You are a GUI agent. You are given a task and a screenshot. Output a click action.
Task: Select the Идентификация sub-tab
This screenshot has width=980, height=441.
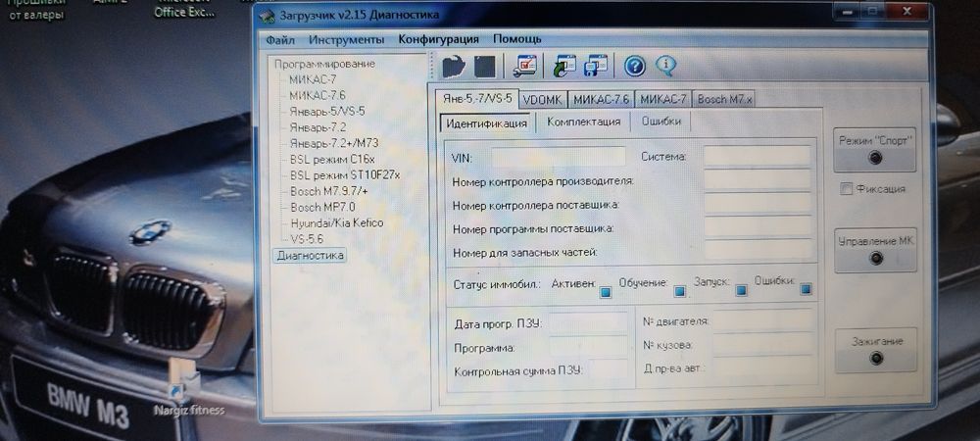(x=486, y=122)
